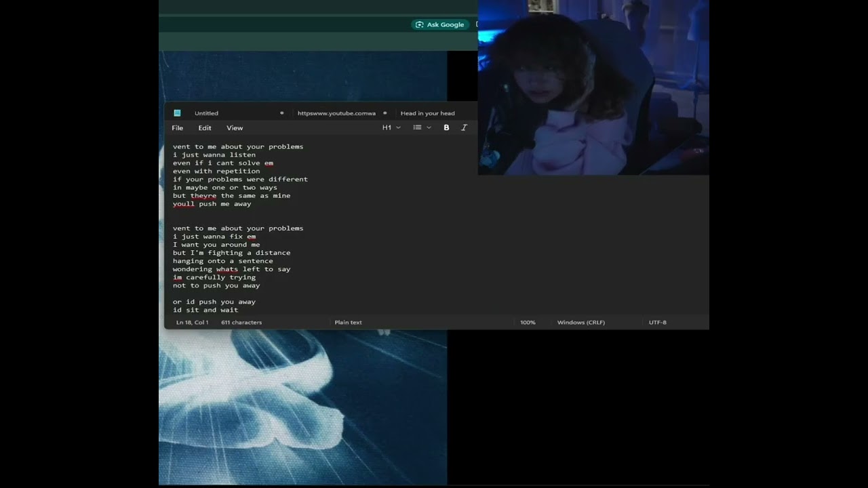This screenshot has width=868, height=488.
Task: Click the Ask Google lens icon
Action: click(420, 24)
